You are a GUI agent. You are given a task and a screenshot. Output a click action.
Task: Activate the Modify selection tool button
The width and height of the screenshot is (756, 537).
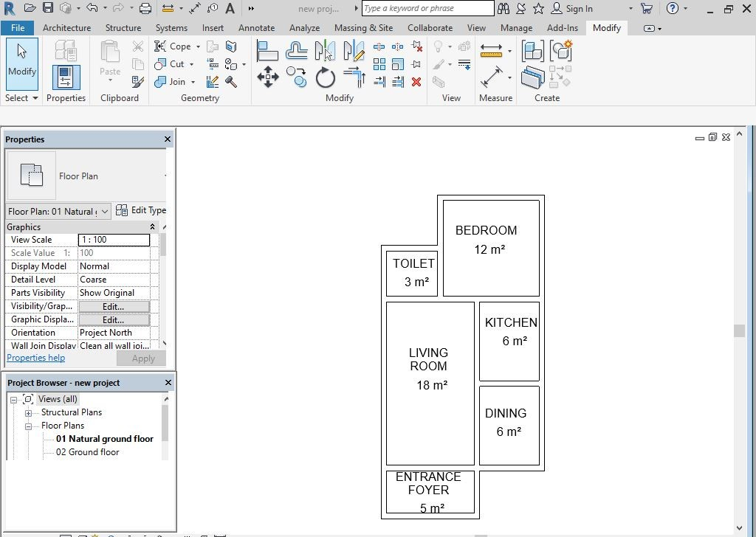[21, 64]
